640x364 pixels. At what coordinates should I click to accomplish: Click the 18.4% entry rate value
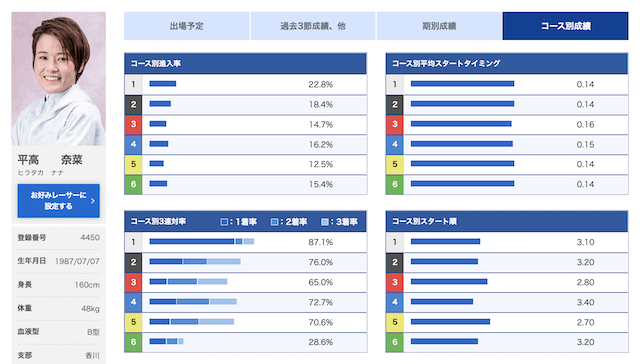320,104
